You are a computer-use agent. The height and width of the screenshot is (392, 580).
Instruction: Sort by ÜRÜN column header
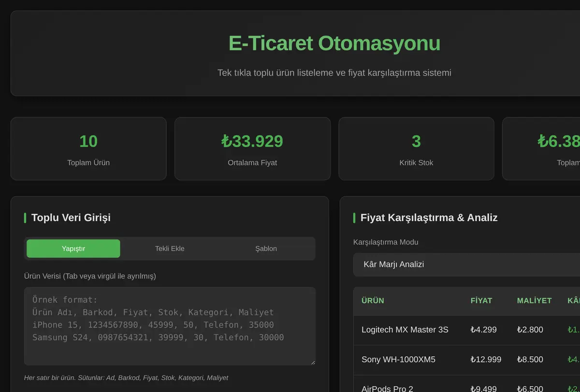click(x=373, y=301)
